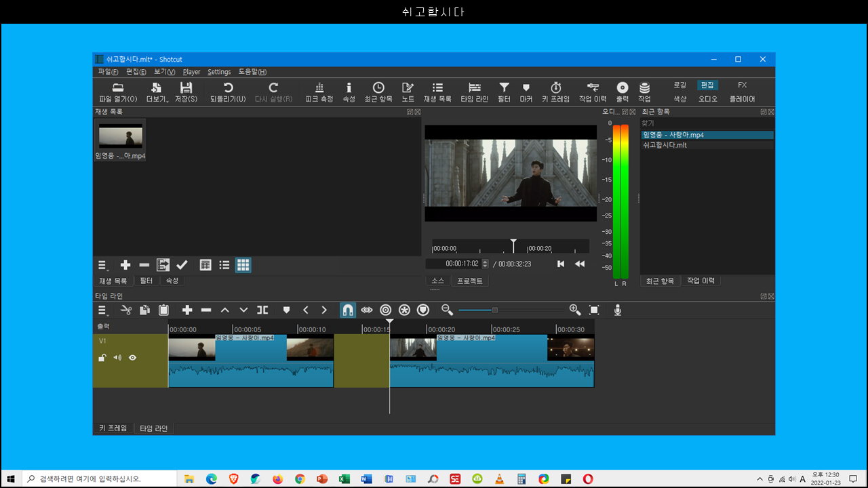This screenshot has height=488, width=868.
Task: Adjust the timeline zoom slider
Action: (511, 310)
